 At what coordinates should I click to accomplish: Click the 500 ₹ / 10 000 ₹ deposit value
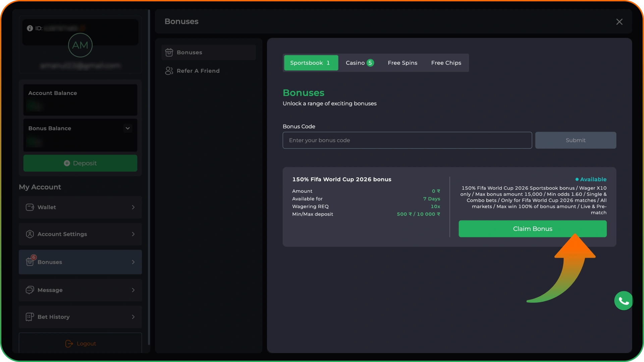(x=419, y=215)
